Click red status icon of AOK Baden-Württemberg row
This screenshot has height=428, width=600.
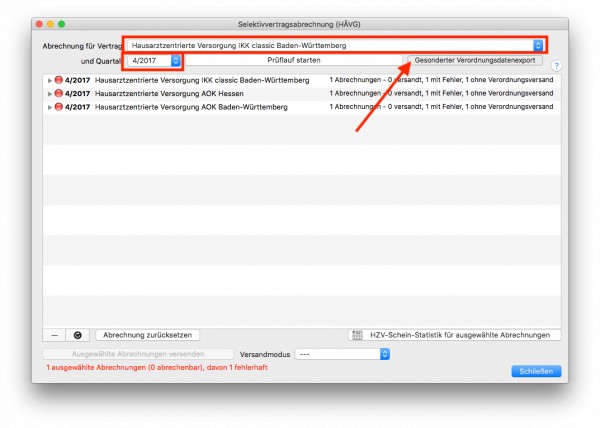[59, 107]
